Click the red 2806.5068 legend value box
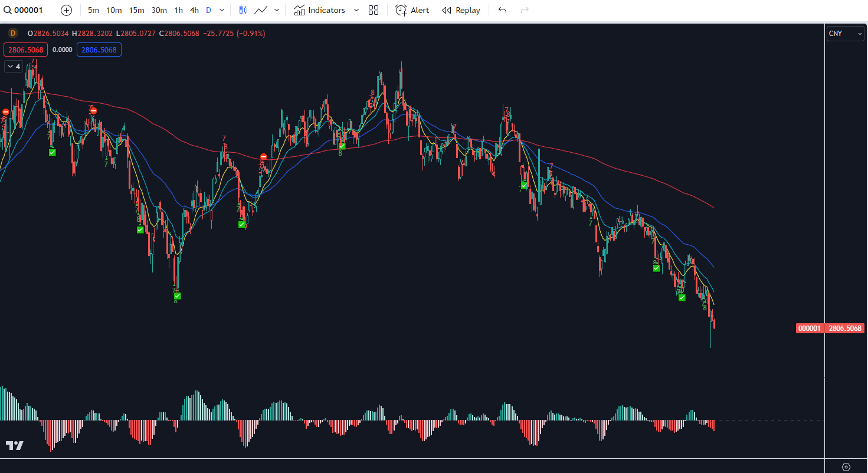Image resolution: width=868 pixels, height=473 pixels. point(25,50)
